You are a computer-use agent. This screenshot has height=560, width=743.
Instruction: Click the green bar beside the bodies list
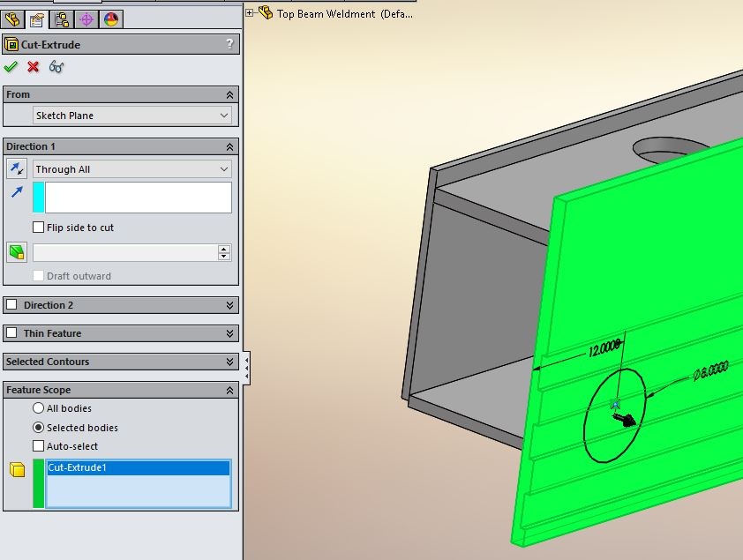pyautogui.click(x=38, y=483)
